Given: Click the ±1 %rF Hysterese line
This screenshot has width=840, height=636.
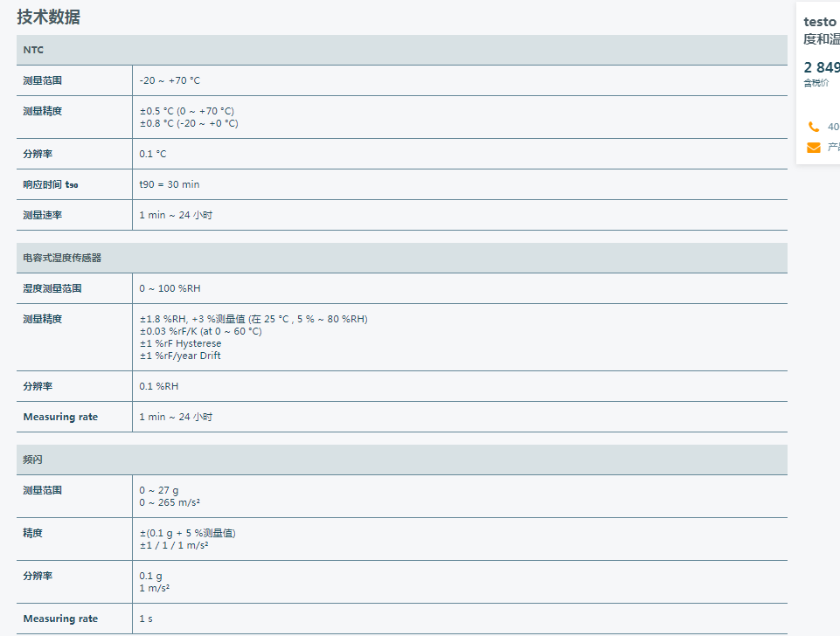Looking at the screenshot, I should click(x=181, y=343).
